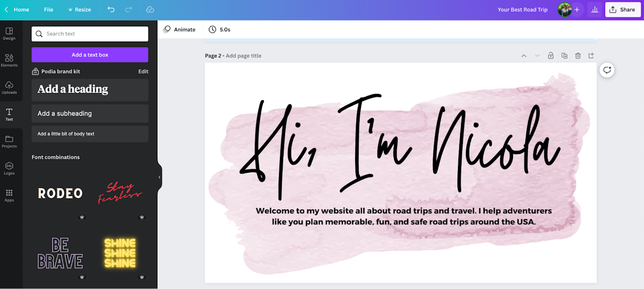Select the RODEO font combination

(60, 193)
